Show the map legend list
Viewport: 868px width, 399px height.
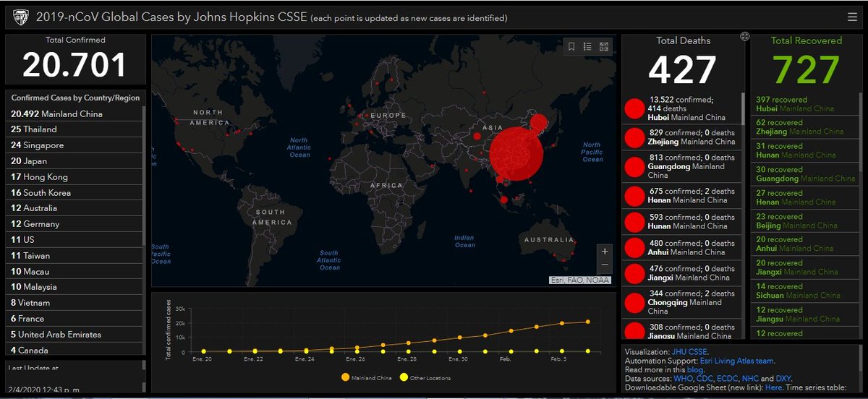588,47
